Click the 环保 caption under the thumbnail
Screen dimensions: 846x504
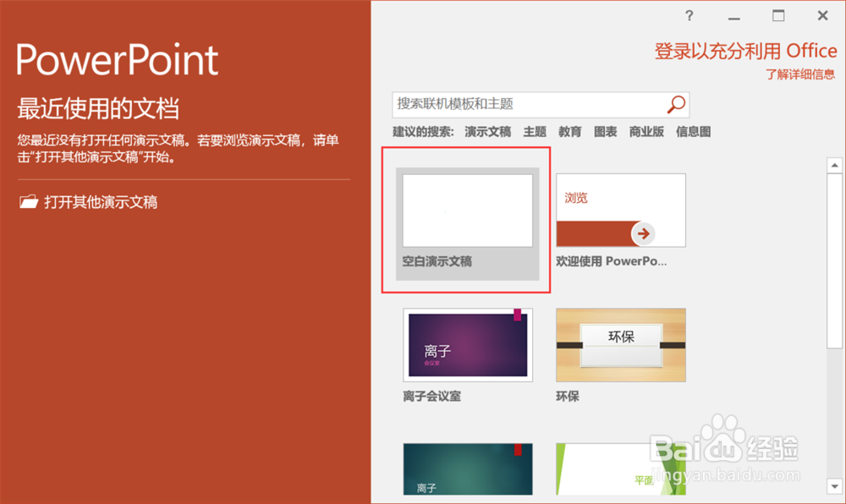(x=568, y=397)
